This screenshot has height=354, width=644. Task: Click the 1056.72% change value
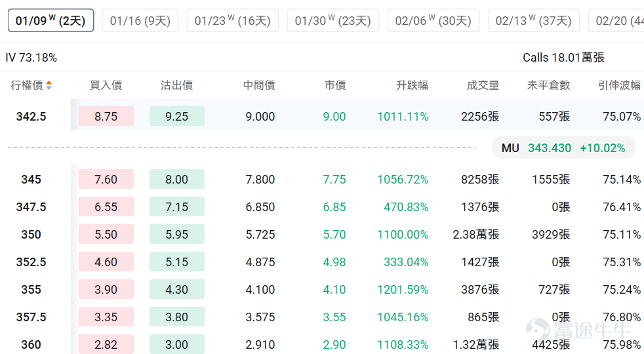403,179
